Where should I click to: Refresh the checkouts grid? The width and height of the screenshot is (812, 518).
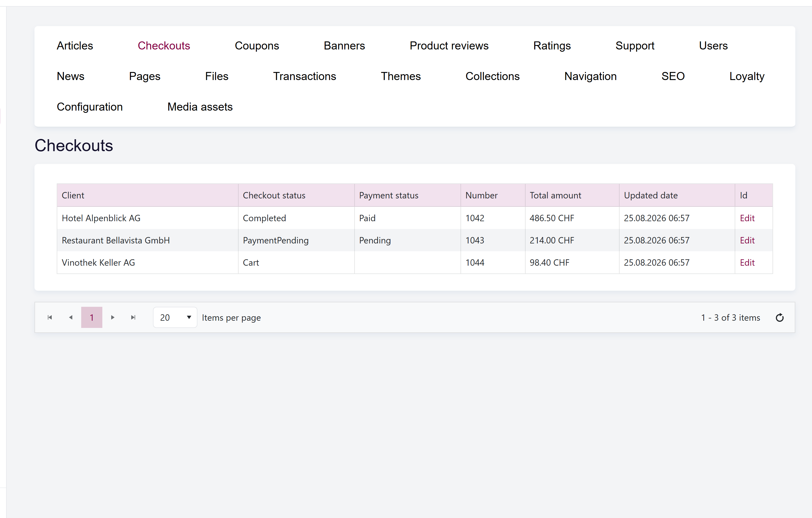(x=779, y=317)
